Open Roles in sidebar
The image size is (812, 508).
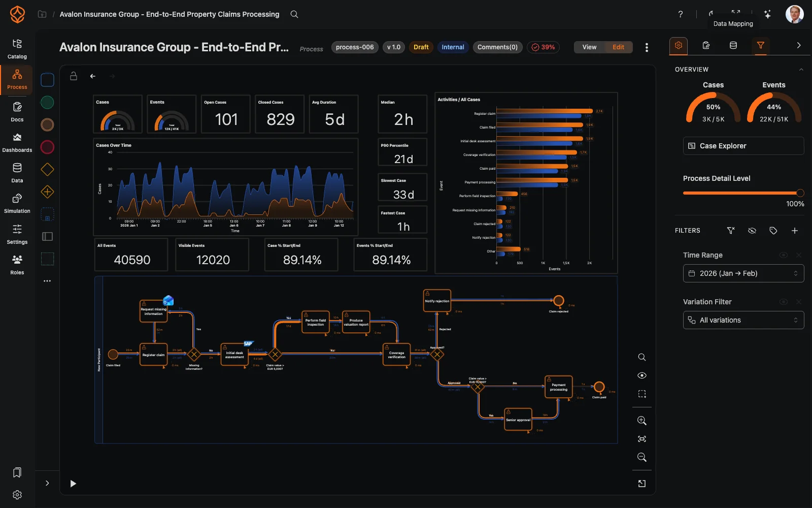[x=17, y=265]
